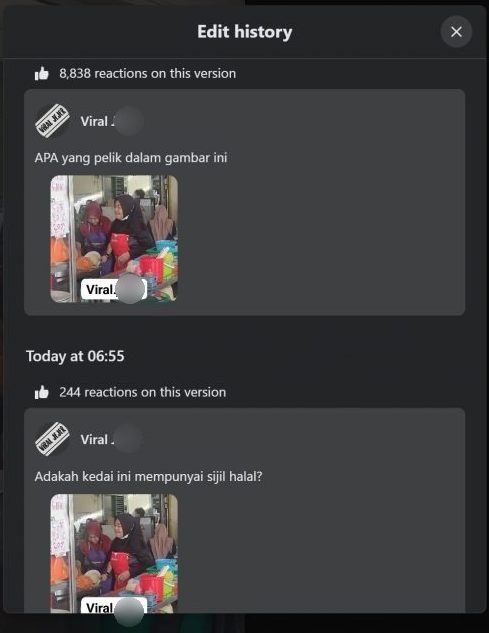
Task: Select caption 'APA yang pelik dalam gambar ini'
Action: 131,157
